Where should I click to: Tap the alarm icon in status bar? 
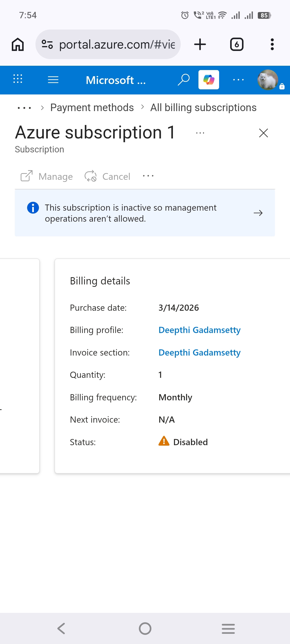point(185,15)
